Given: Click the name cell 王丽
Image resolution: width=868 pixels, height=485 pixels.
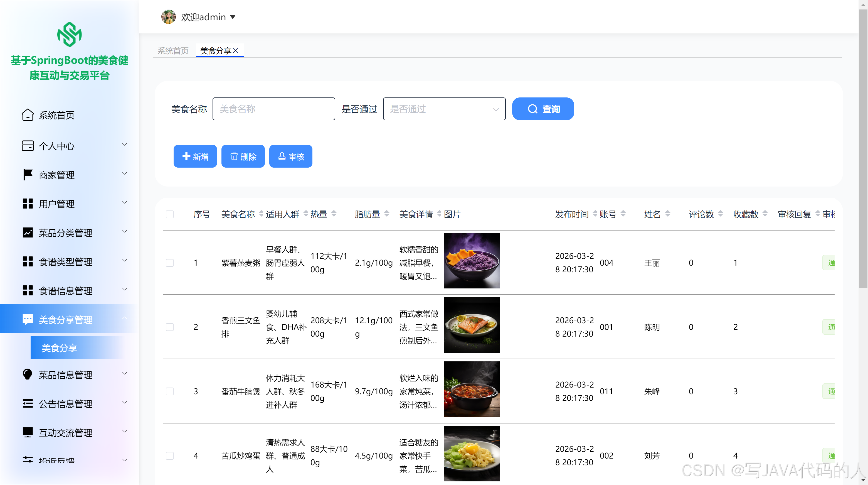Looking at the screenshot, I should coord(652,263).
